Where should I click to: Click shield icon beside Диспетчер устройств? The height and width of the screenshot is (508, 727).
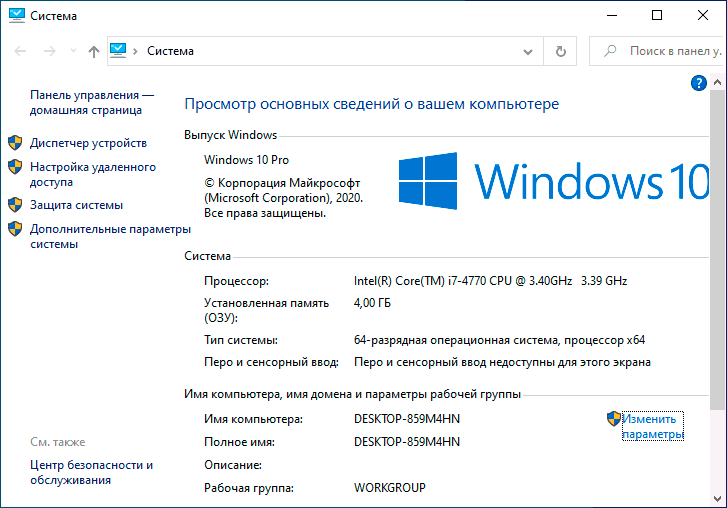point(15,143)
